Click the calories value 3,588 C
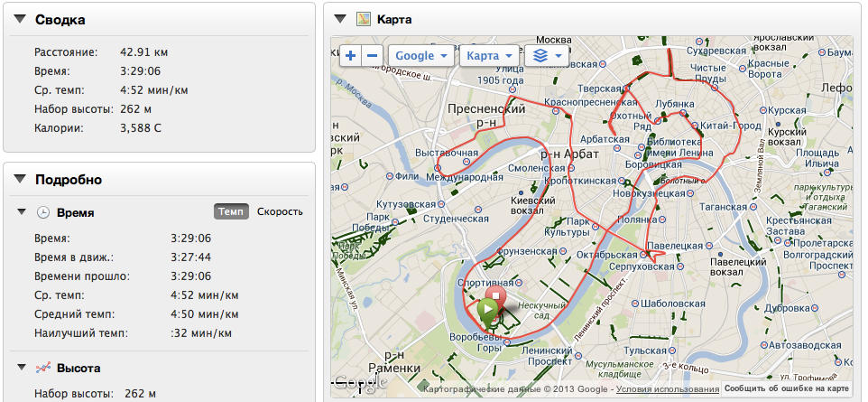 pyautogui.click(x=141, y=128)
